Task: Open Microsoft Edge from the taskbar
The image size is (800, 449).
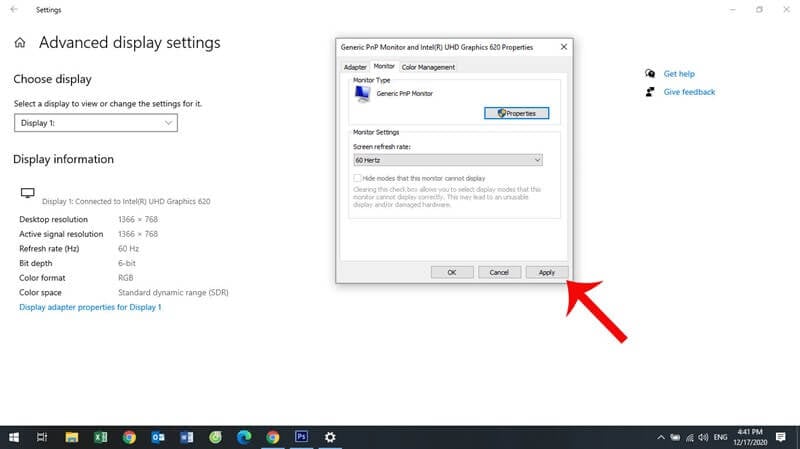Action: [244, 437]
